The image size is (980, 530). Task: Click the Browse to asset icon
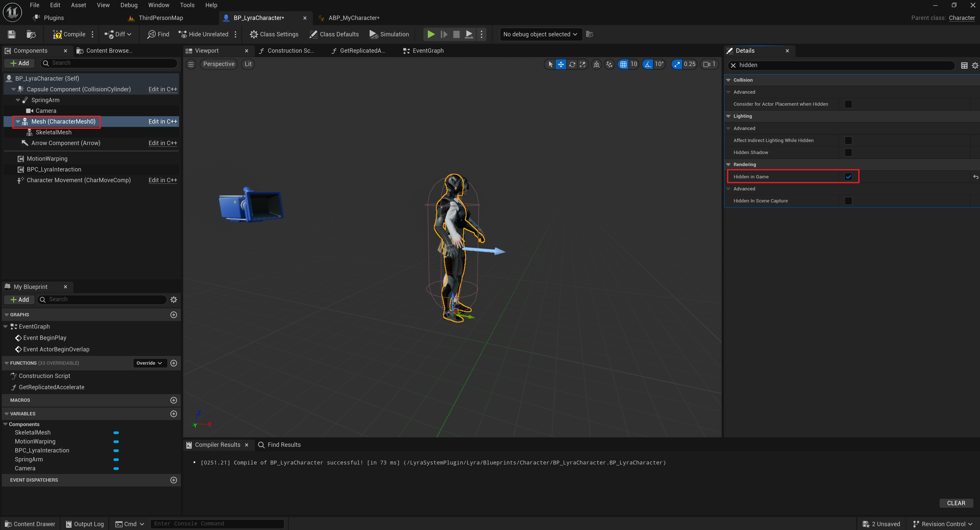click(31, 34)
